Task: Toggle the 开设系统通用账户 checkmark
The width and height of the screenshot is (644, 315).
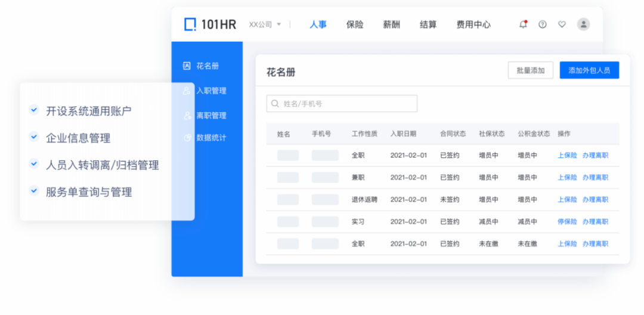Action: [x=34, y=110]
